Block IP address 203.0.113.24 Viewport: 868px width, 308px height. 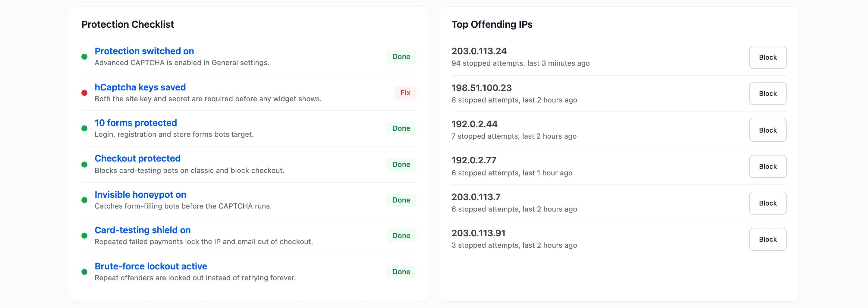coord(768,57)
